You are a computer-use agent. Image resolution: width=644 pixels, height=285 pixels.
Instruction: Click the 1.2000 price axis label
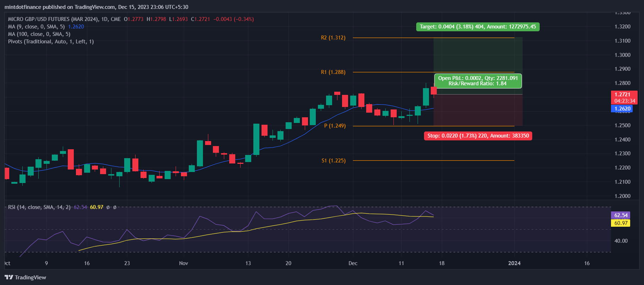click(622, 196)
